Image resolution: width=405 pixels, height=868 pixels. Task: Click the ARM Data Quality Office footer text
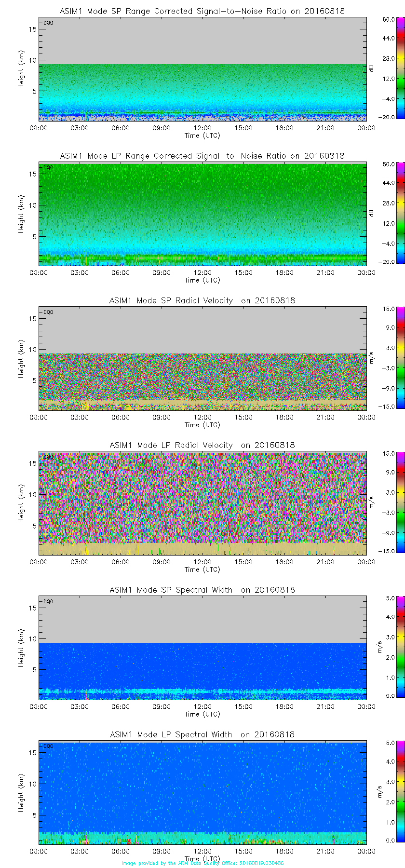coord(202,863)
